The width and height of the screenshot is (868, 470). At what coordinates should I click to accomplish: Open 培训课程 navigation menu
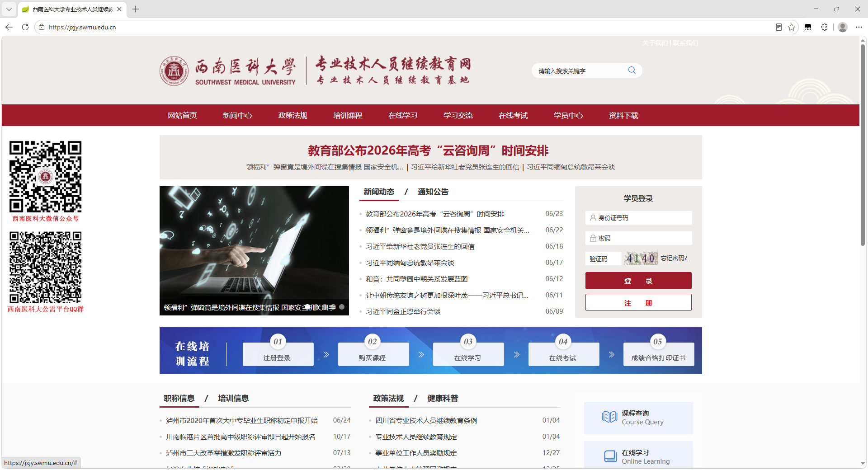click(x=348, y=115)
